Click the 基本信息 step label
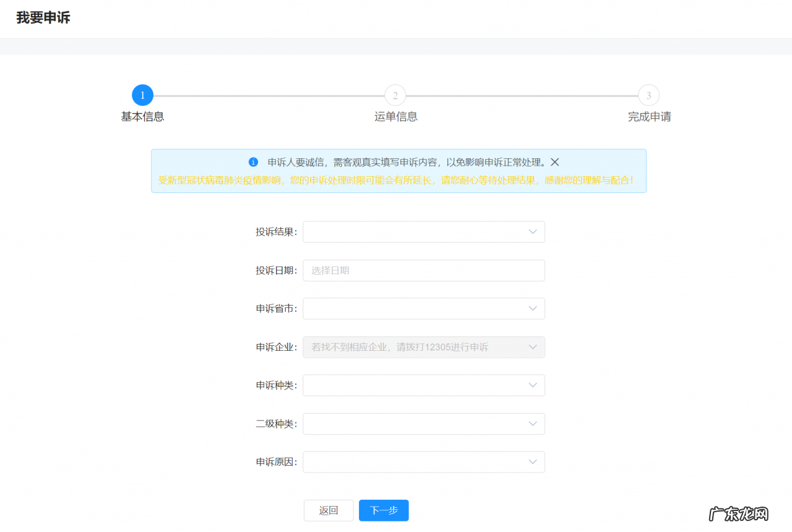Image resolution: width=792 pixels, height=532 pixels. pos(142,116)
